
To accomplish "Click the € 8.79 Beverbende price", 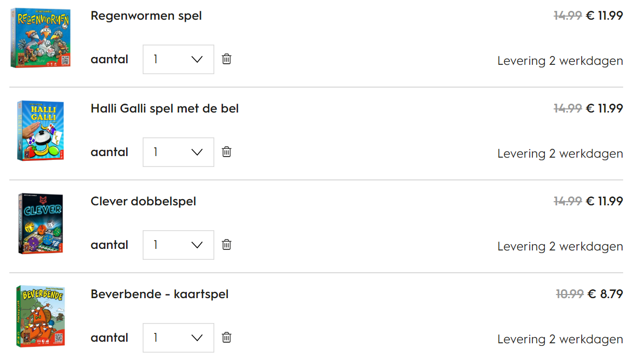I will coord(605,295).
